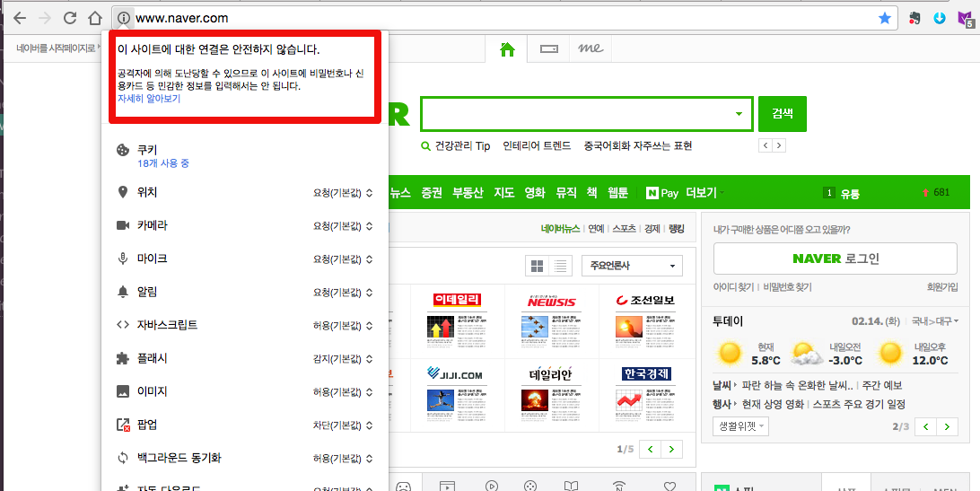Select the green Naver home tab icon

(508, 49)
